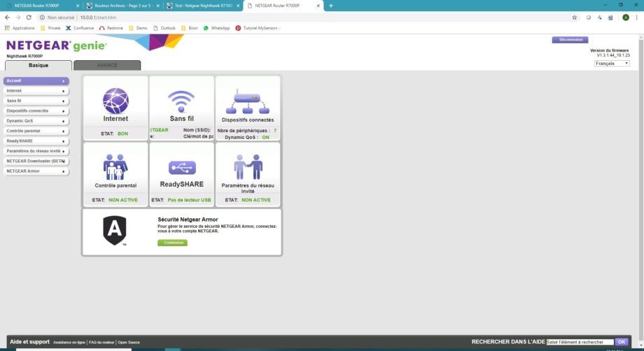Open the Assistance en ligne link
The image size is (644, 351).
click(69, 342)
